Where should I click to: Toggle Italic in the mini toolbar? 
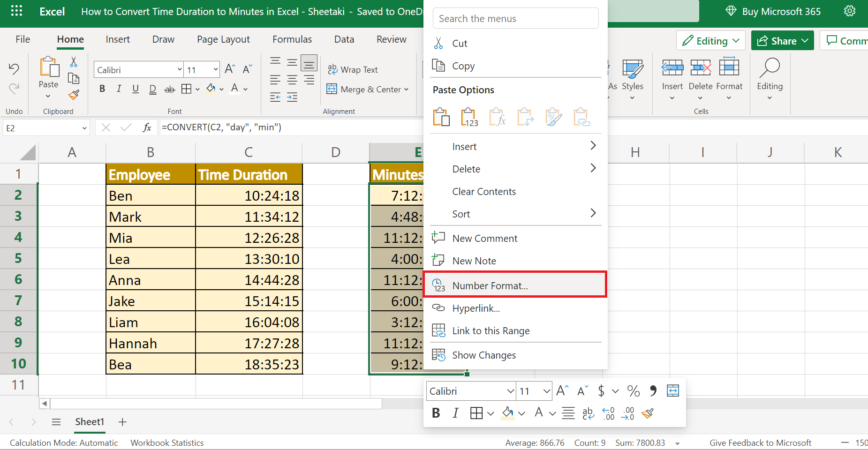pyautogui.click(x=455, y=413)
